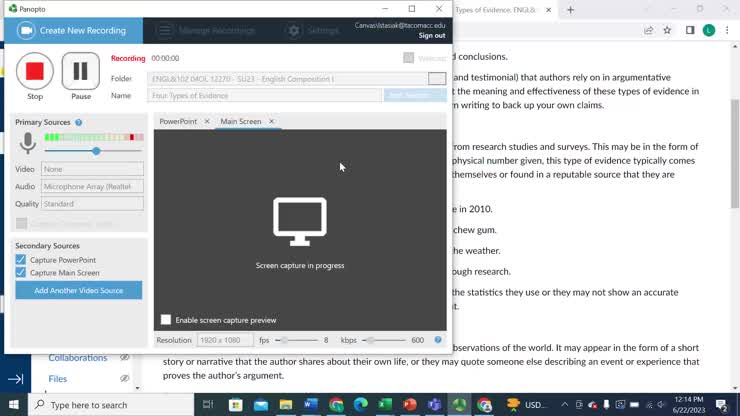Close the PowerPoint preview tab
This screenshot has width=740, height=416.
coord(207,121)
